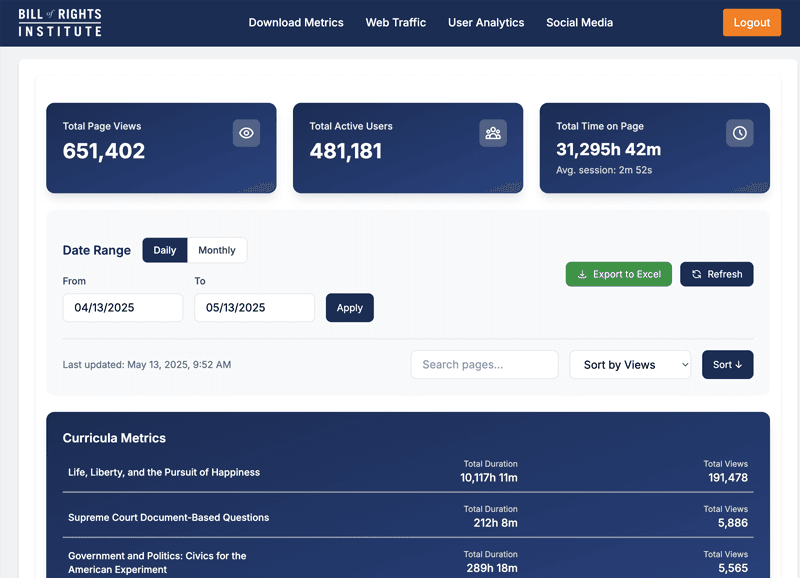Open the Download Metrics page
This screenshot has width=800, height=578.
(296, 22)
